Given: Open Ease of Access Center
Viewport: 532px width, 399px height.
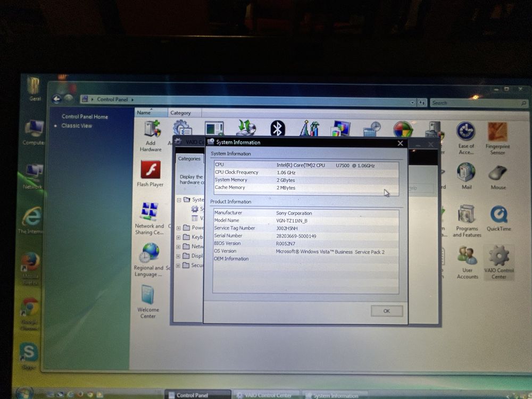Looking at the screenshot, I should click(x=466, y=138).
